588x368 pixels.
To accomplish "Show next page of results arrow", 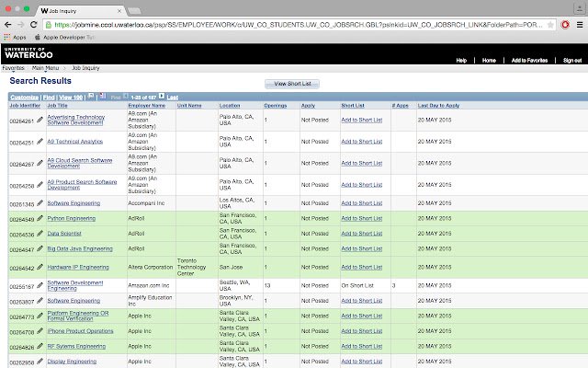I will pyautogui.click(x=162, y=96).
